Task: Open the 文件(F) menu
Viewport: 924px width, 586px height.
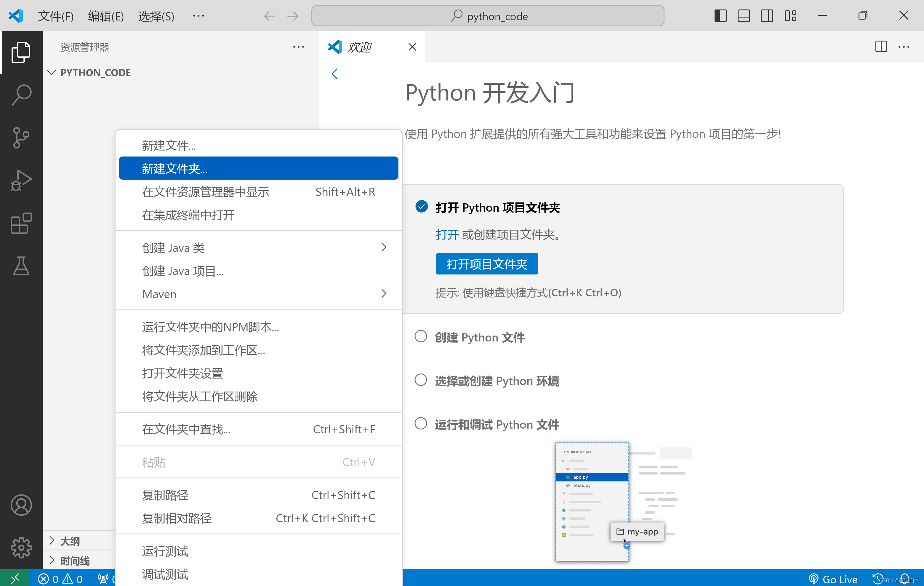Action: [56, 16]
